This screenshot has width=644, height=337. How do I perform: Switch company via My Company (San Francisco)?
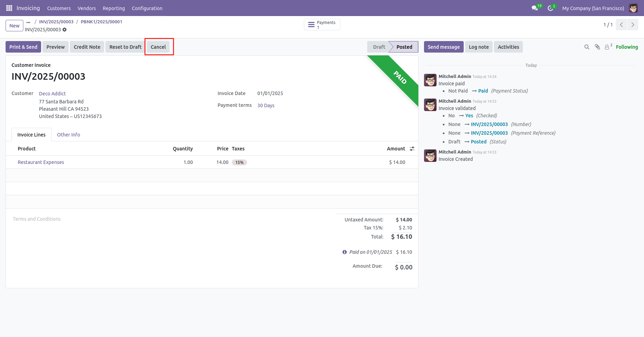(x=593, y=8)
